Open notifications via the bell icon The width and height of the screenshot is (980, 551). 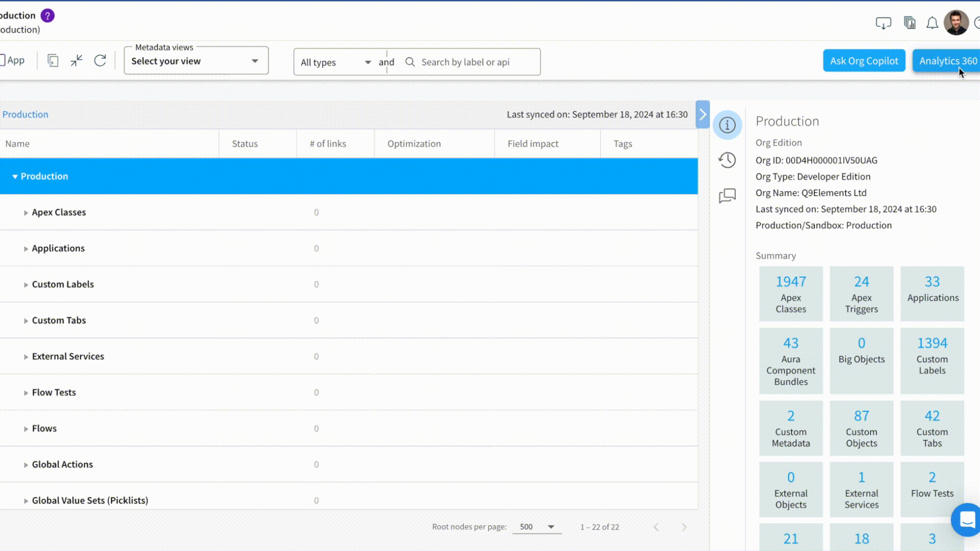coord(932,23)
